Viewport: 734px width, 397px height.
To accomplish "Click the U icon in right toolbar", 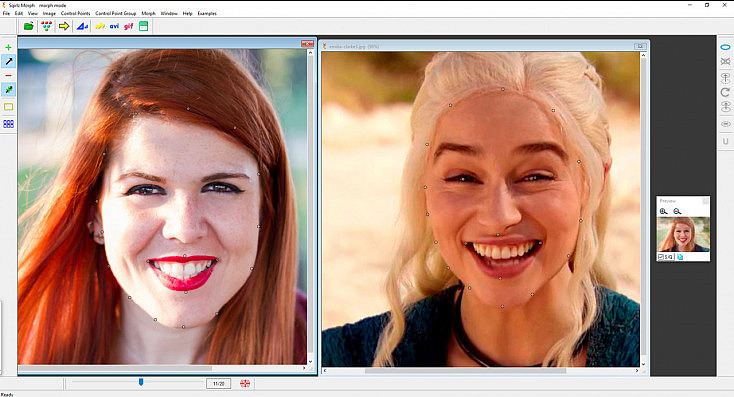I will click(x=725, y=141).
